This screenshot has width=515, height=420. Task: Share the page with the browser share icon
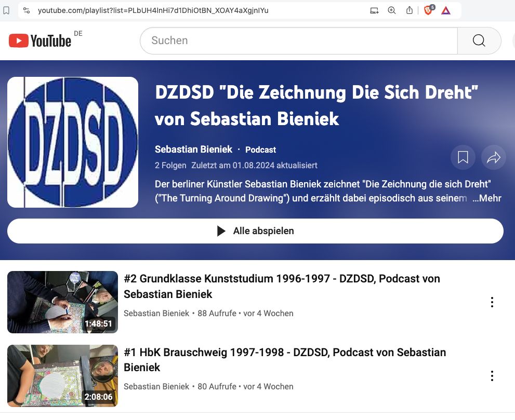(x=408, y=10)
